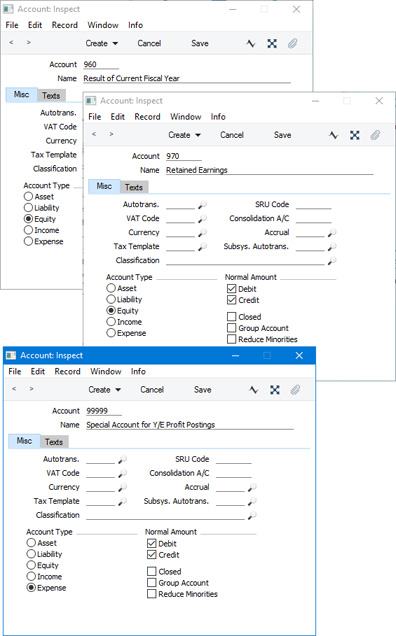
Task: Open the Tax Template lookup in the 99999 window
Action: (122, 502)
